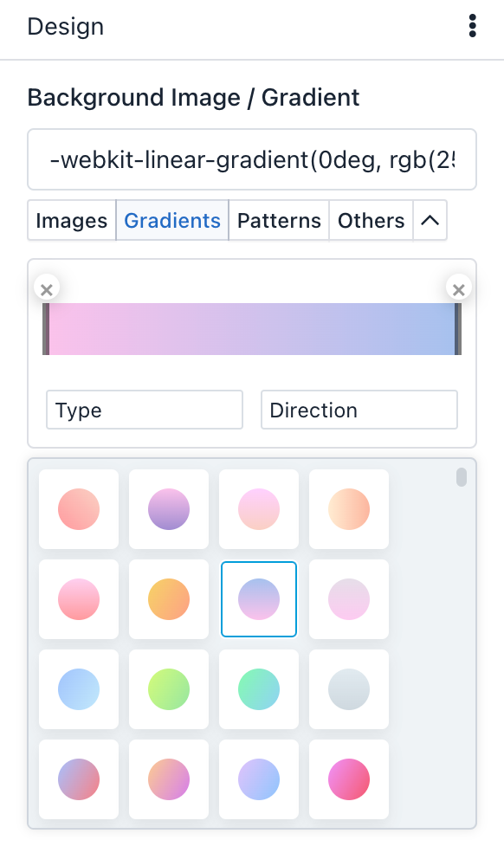Edit the webkit-linear-gradient CSS input field

[x=251, y=159]
